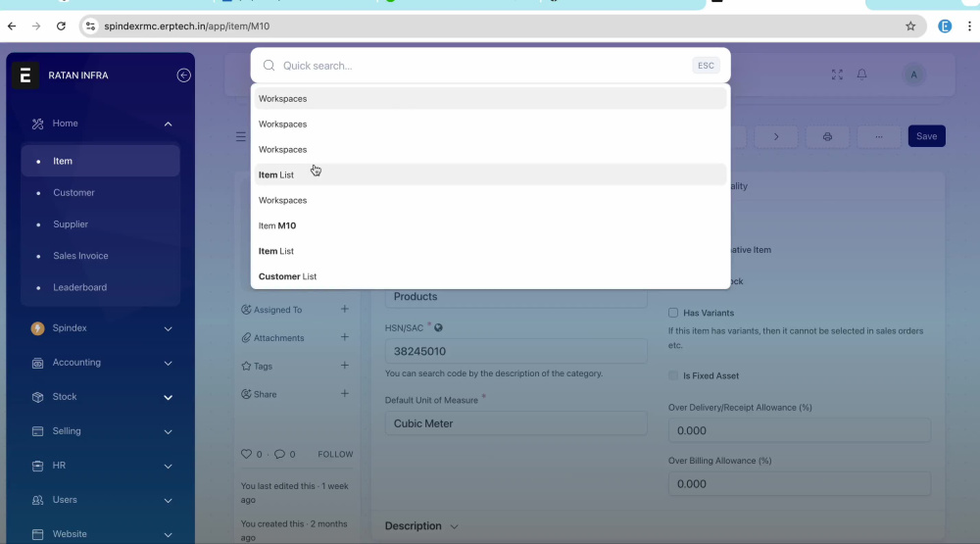
Task: Choose the hovered Item List result
Action: tap(490, 174)
